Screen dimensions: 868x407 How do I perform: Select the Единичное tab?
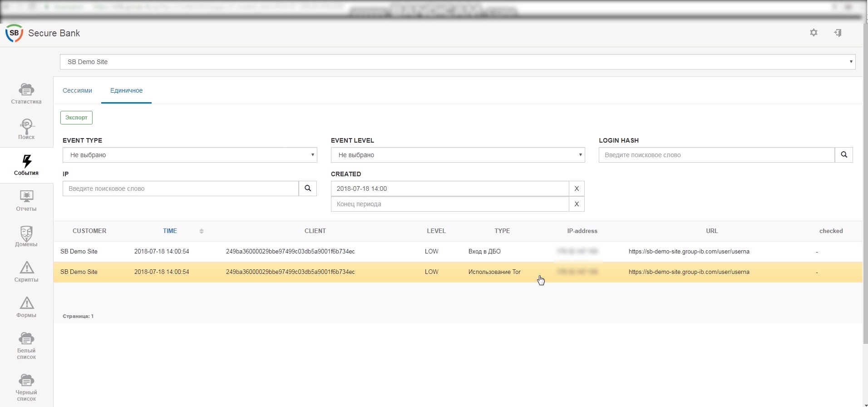click(x=126, y=90)
